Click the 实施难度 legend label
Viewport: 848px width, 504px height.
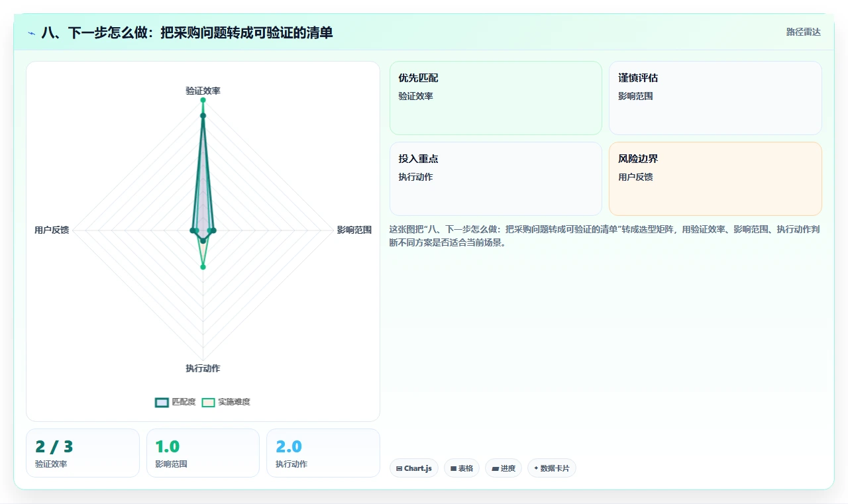pos(234,402)
